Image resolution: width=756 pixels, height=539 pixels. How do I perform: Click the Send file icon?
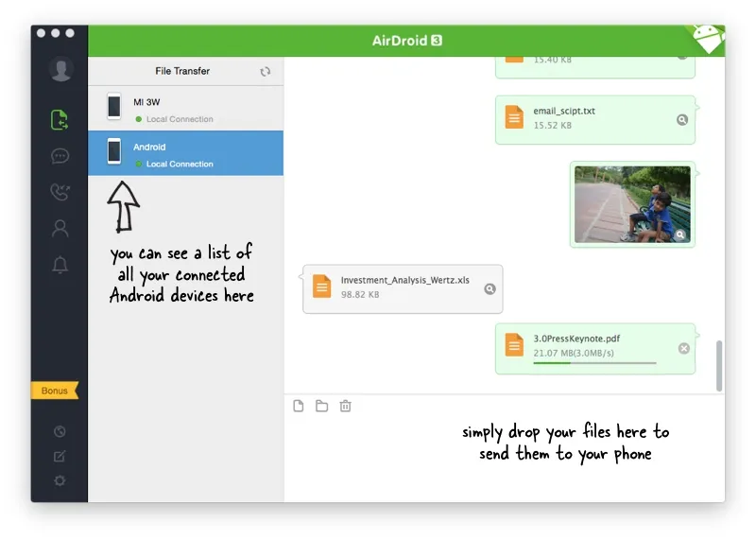click(x=299, y=406)
